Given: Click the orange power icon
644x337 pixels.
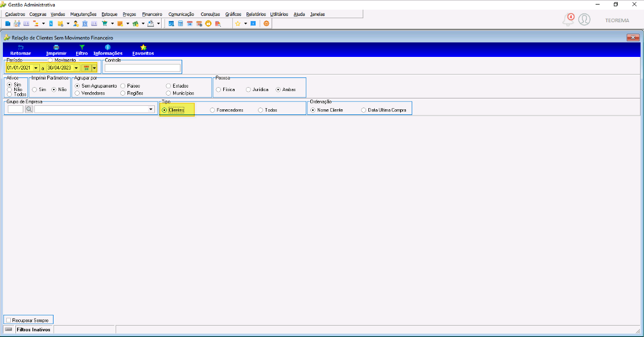Looking at the screenshot, I should tap(266, 23).
